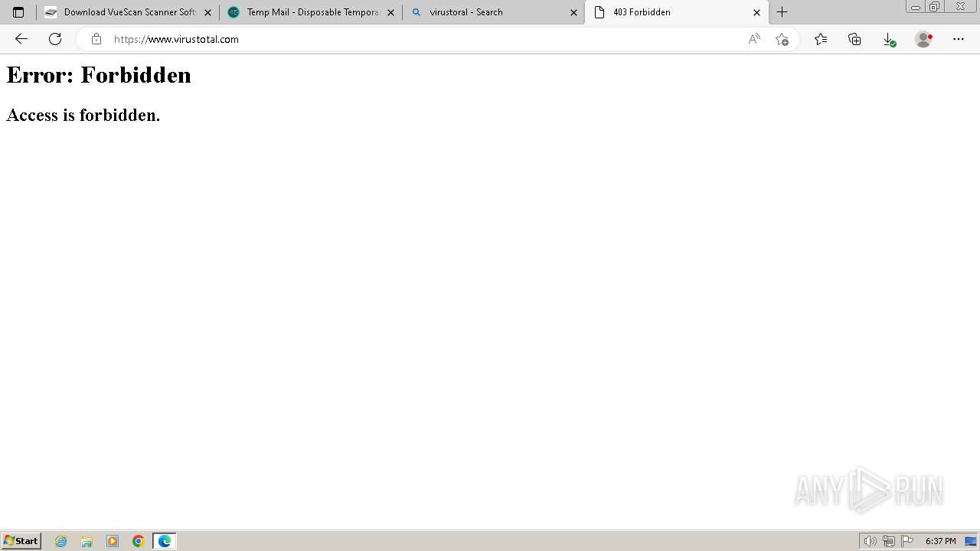The width and height of the screenshot is (980, 551).
Task: Launch Google Chrome from taskbar
Action: [139, 541]
